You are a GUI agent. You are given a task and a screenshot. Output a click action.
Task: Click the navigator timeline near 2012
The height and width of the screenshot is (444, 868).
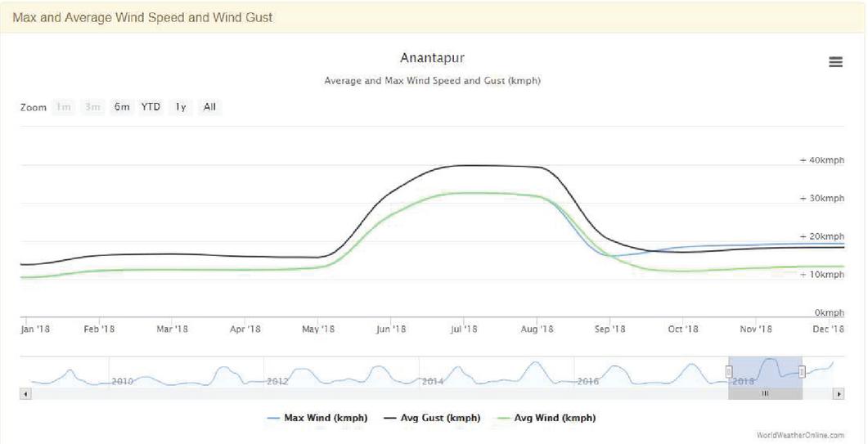point(278,381)
